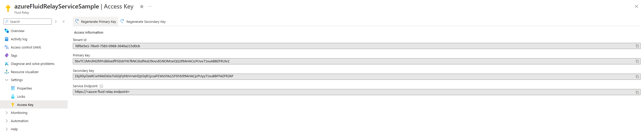Open the Overview page

17,31
